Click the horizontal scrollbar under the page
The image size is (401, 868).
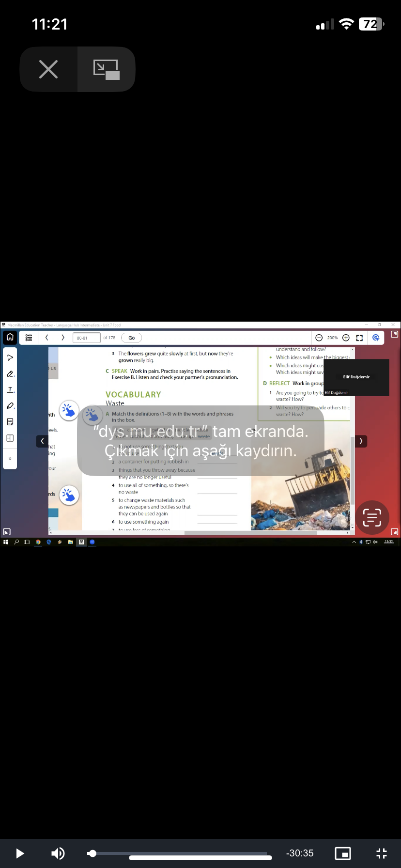(250, 533)
